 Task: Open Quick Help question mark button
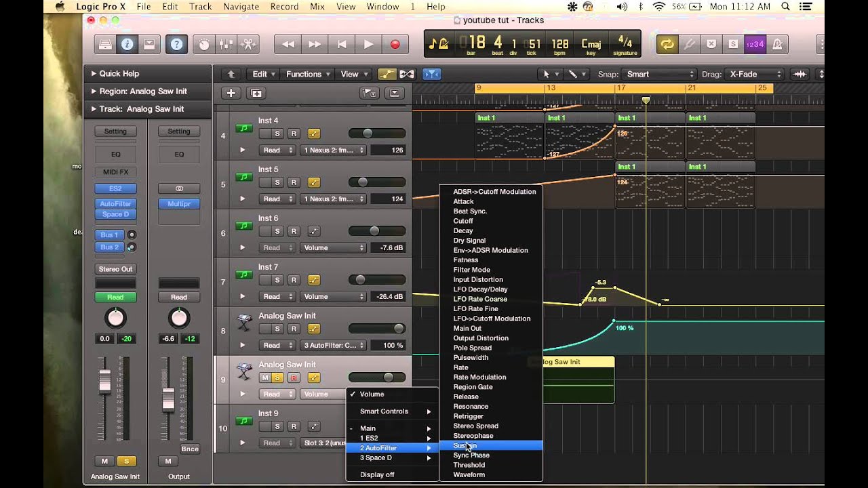pyautogui.click(x=176, y=45)
